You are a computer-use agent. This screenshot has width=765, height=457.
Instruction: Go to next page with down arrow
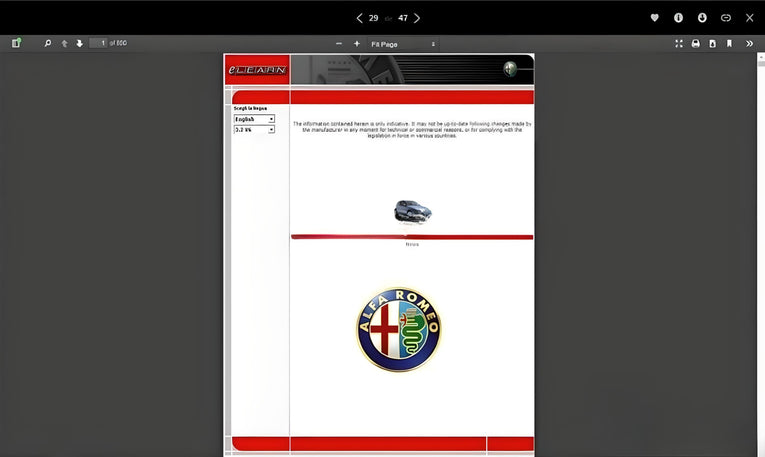(x=79, y=43)
